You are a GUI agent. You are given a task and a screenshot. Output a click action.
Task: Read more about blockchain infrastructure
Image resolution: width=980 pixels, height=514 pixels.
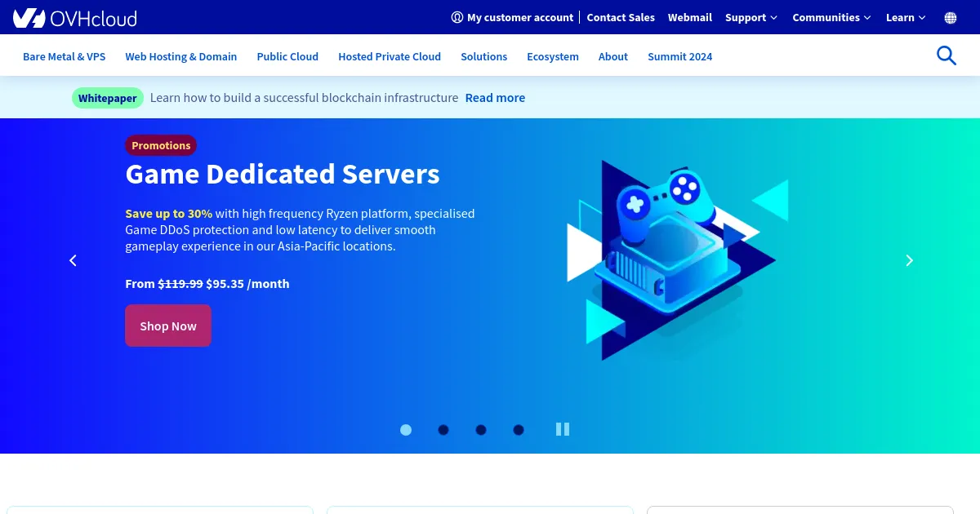coord(495,97)
